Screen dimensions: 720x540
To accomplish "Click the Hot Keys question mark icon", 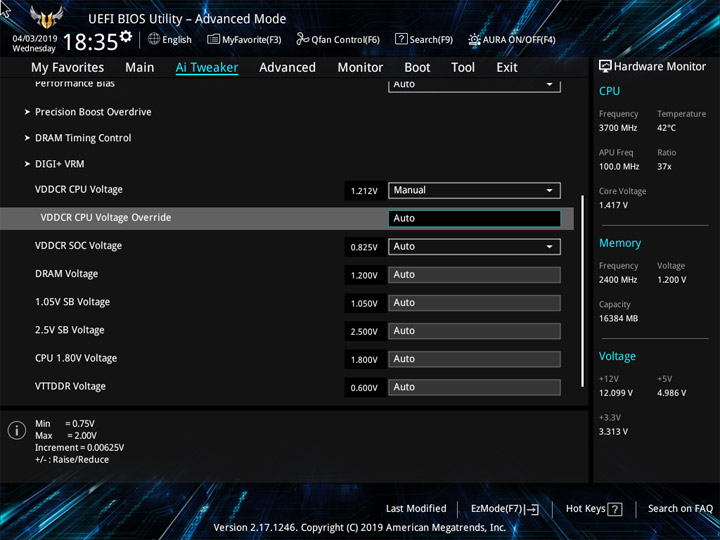I will click(615, 509).
